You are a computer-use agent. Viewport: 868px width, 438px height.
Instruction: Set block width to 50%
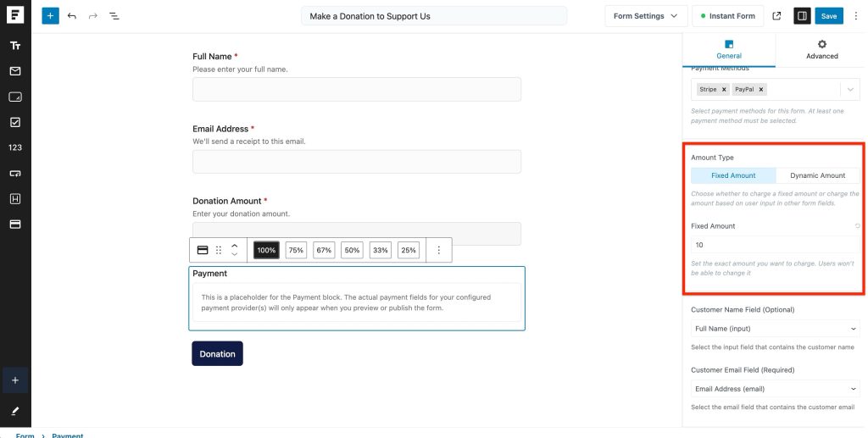pos(352,250)
